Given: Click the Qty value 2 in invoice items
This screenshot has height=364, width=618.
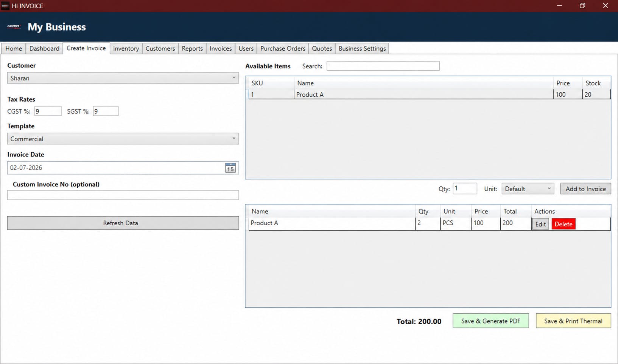Looking at the screenshot, I should tap(428, 223).
